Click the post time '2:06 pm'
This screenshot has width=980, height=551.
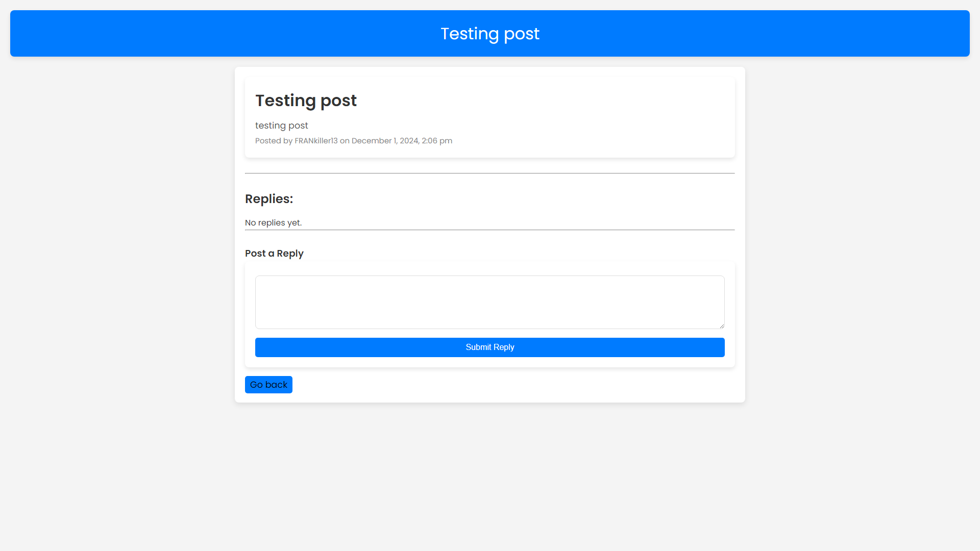coord(437,141)
